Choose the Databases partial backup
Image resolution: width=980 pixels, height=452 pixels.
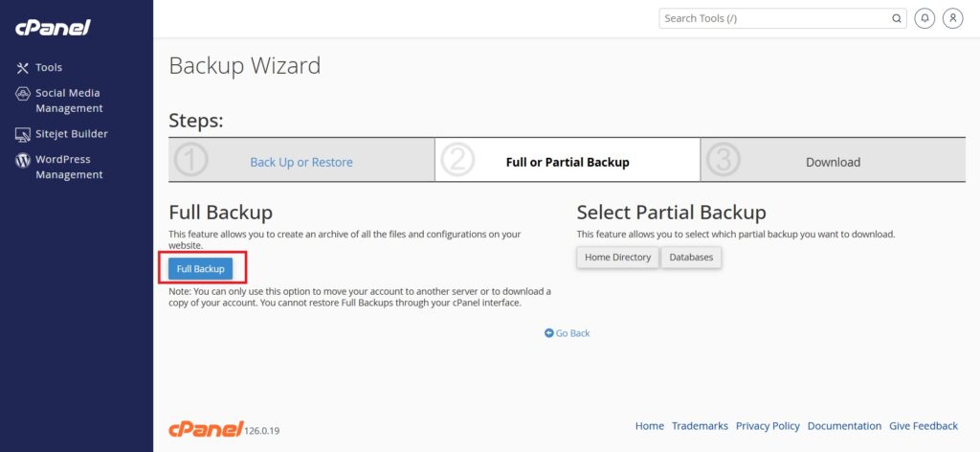coord(691,257)
